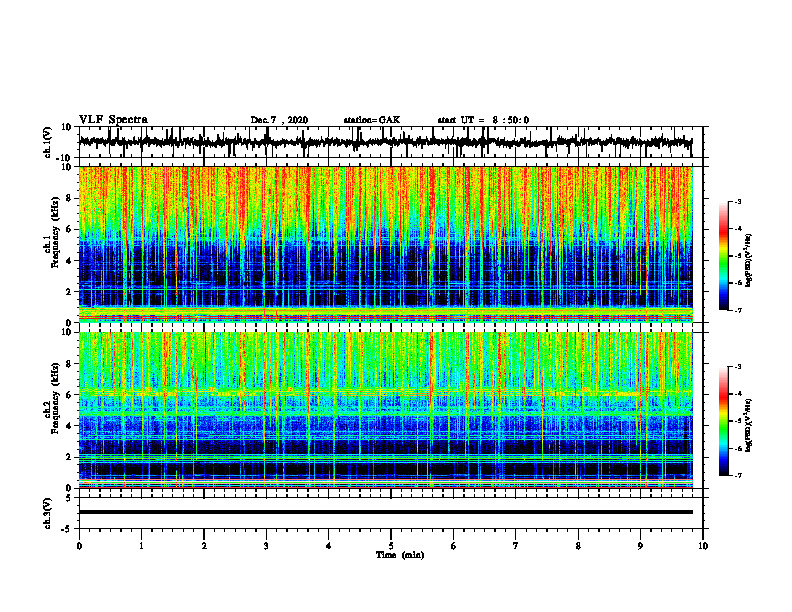792x612 pixels.
Task: Click the ch.2 spectrogram color scale bar
Action: [x=723, y=421]
